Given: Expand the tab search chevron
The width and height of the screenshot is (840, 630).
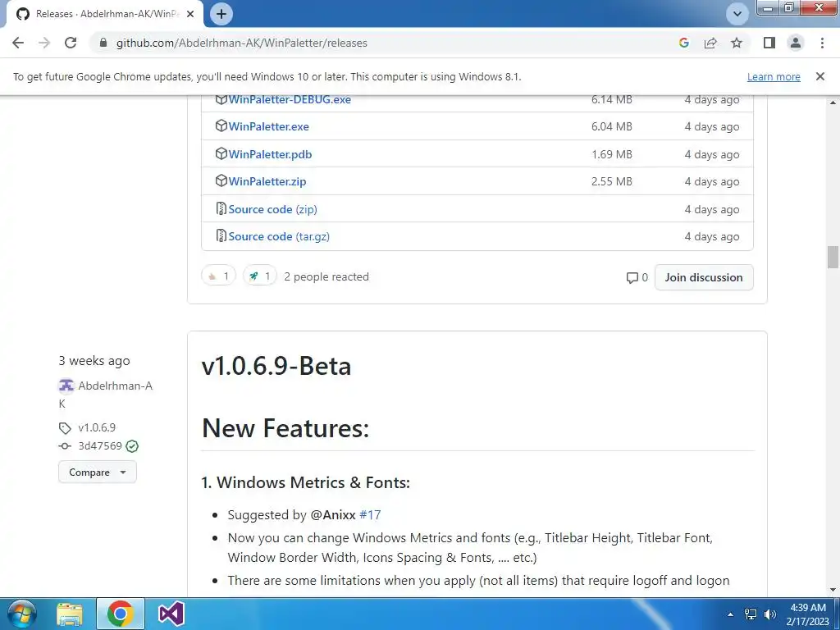Looking at the screenshot, I should [737, 14].
